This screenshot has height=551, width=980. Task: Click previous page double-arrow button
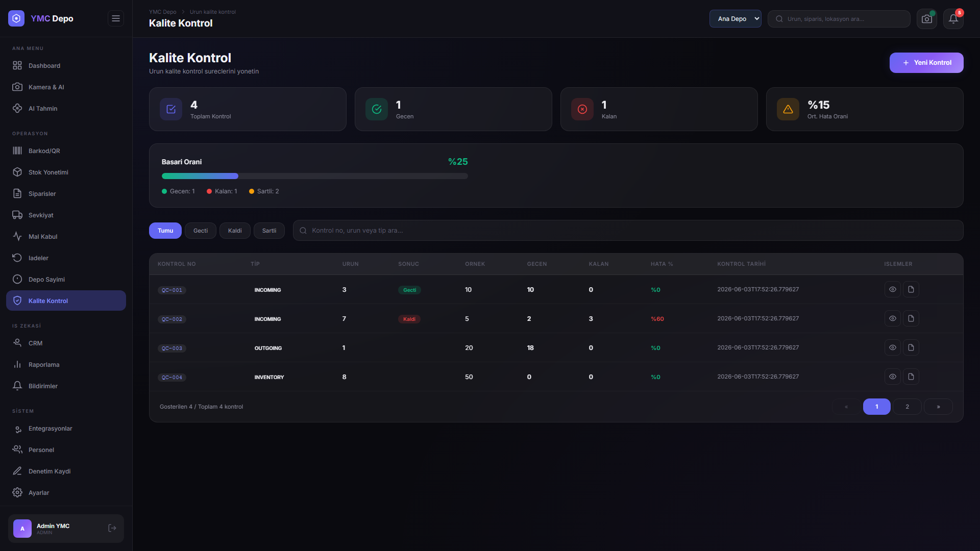click(x=846, y=407)
